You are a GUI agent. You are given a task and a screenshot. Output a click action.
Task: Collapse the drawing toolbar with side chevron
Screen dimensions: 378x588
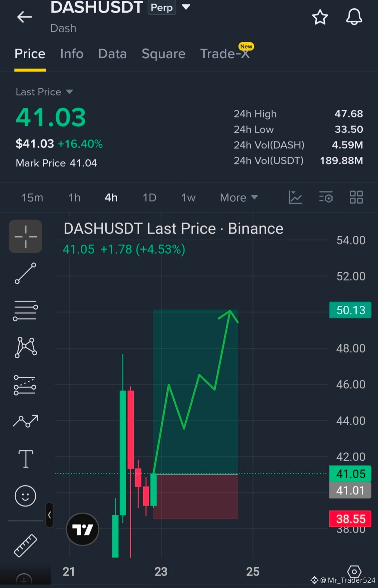[49, 515]
